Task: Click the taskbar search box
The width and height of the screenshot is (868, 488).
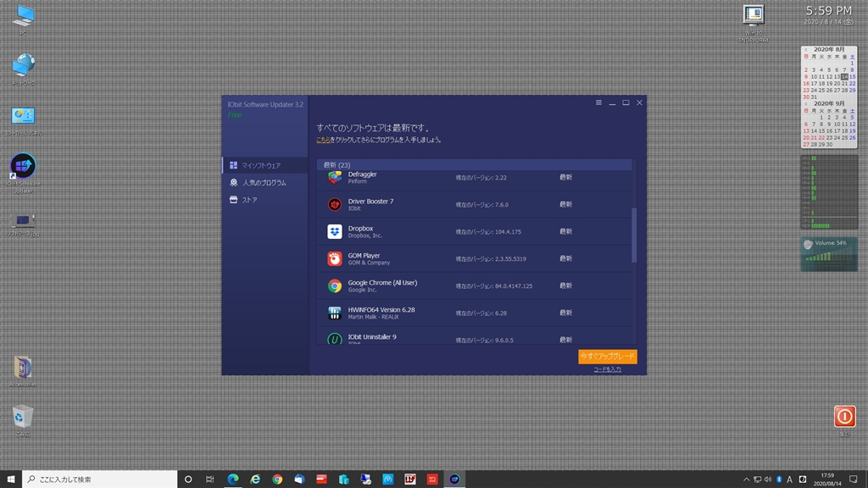Action: (100, 480)
